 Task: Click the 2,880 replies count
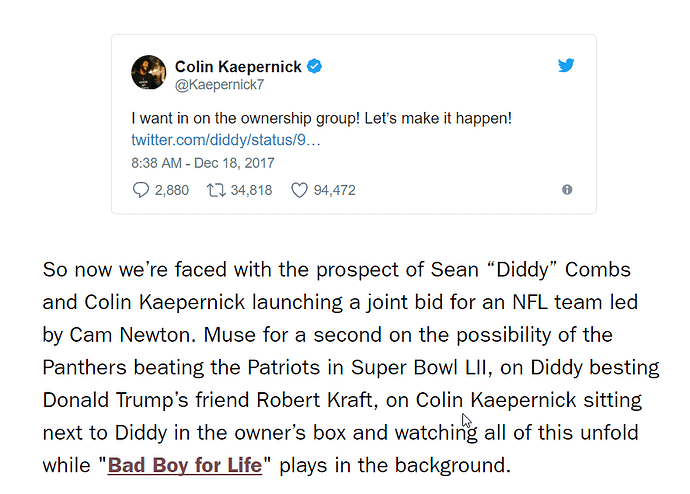pyautogui.click(x=172, y=190)
